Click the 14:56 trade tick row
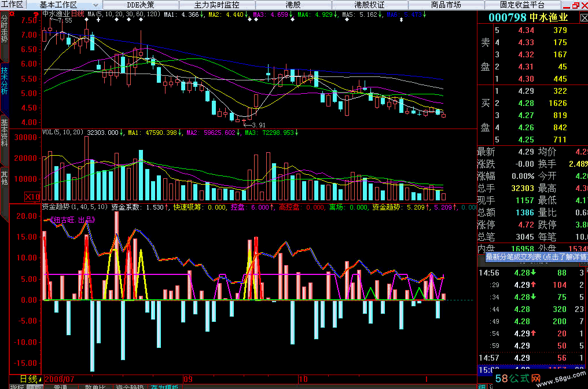Viewport: 588px width, 389px height. tap(532, 273)
